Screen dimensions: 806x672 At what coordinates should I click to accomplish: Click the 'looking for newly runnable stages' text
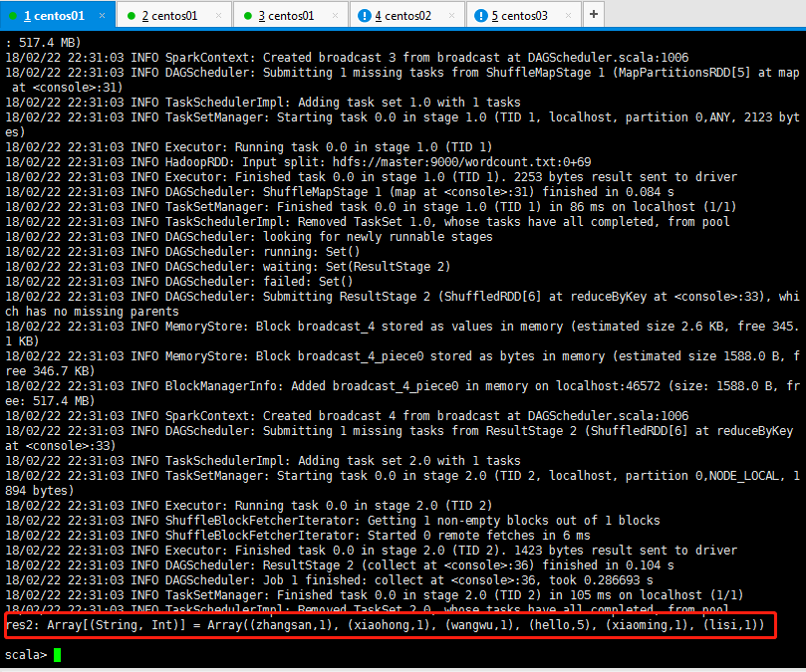coord(378,237)
